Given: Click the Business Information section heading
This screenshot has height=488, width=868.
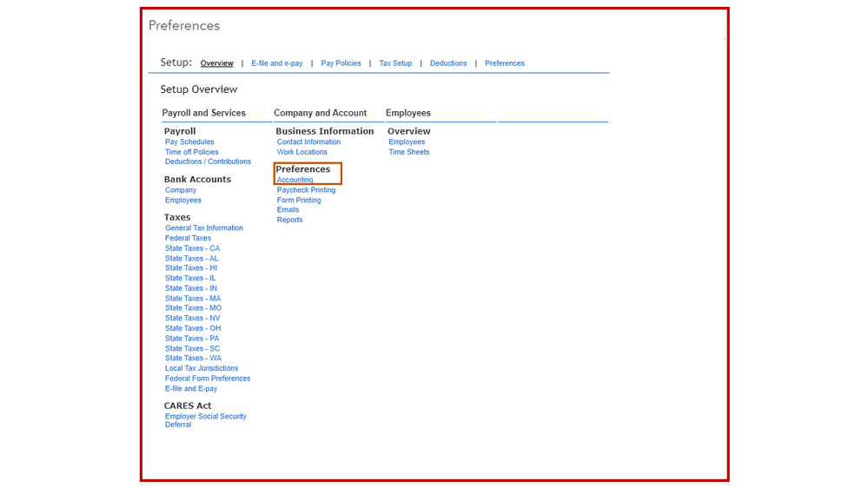Looking at the screenshot, I should (x=324, y=131).
